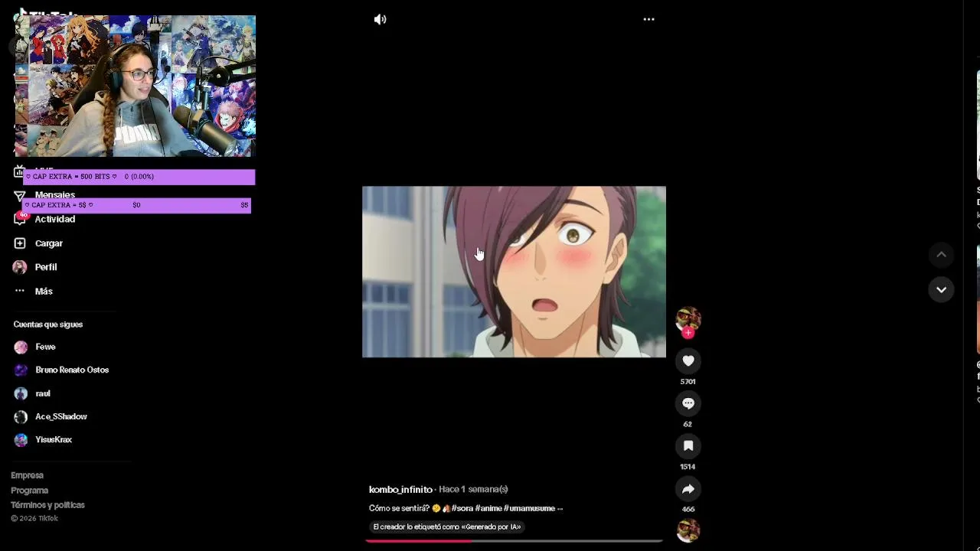Click the Actividad notification icon
This screenshot has width=980, height=551.
pos(20,219)
